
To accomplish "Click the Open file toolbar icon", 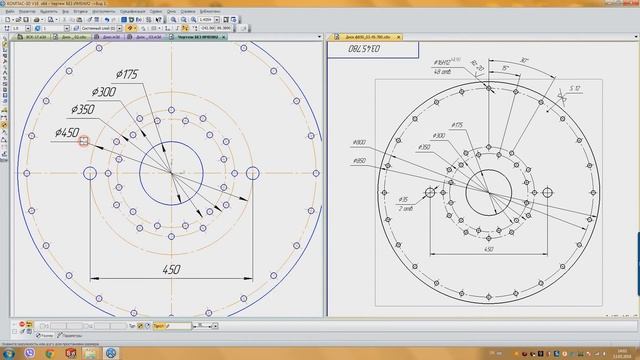I will 18,20.
